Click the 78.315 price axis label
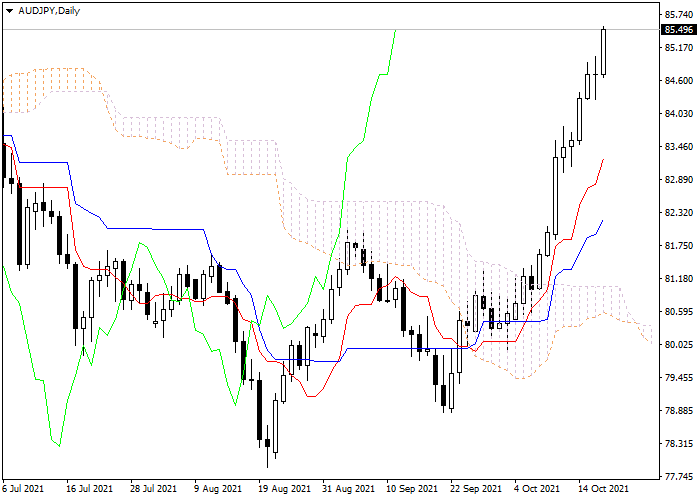Screen dimensions: 700x500 coord(678,444)
